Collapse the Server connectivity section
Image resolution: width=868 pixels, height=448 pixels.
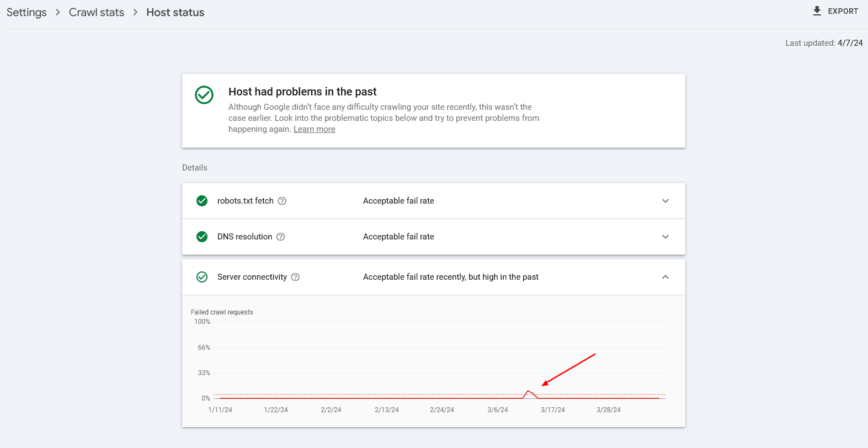pos(665,277)
